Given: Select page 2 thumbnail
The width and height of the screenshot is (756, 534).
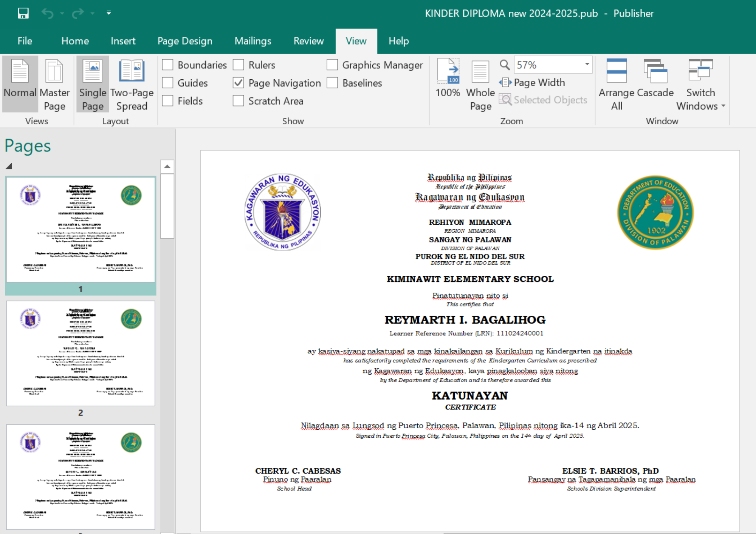Looking at the screenshot, I should [81, 353].
